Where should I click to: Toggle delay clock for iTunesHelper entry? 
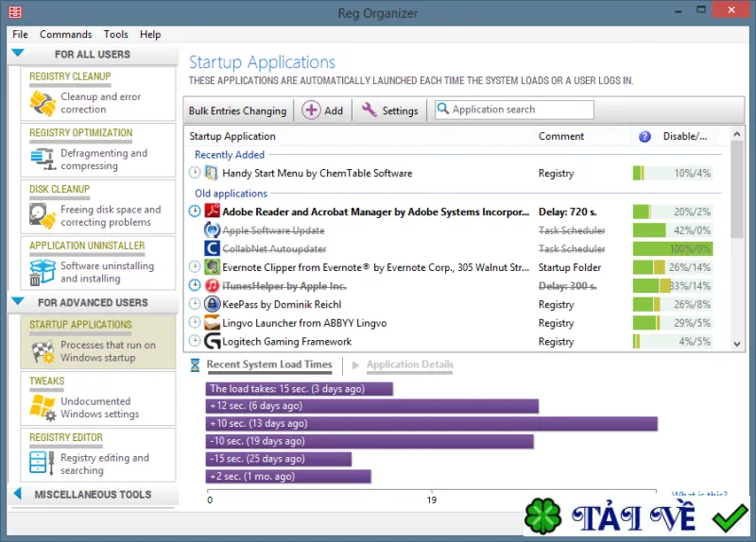point(195,286)
